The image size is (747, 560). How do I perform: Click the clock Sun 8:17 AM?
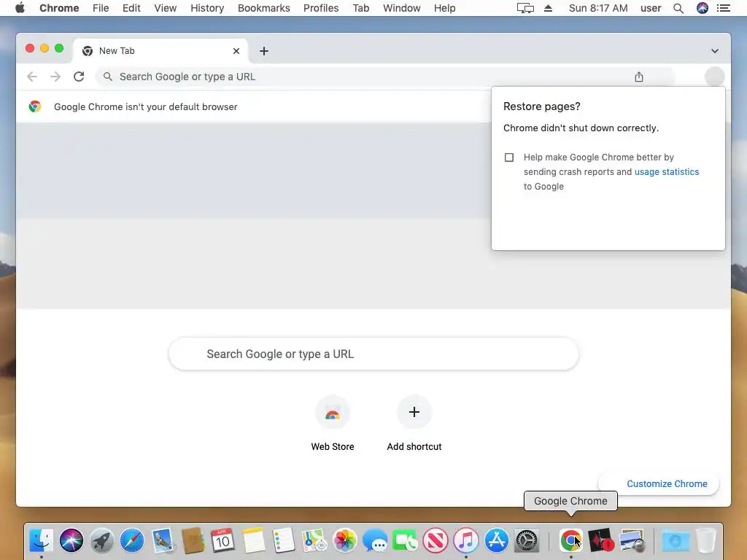tap(598, 8)
